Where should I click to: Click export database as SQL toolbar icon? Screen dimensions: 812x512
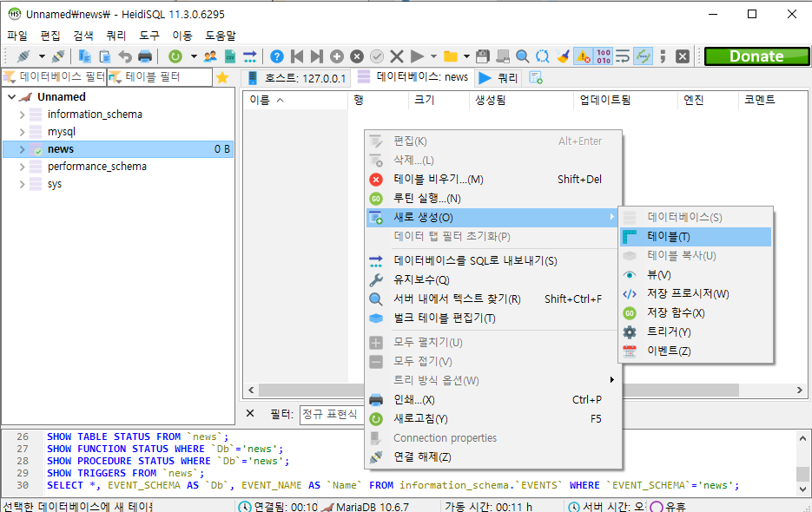click(249, 56)
